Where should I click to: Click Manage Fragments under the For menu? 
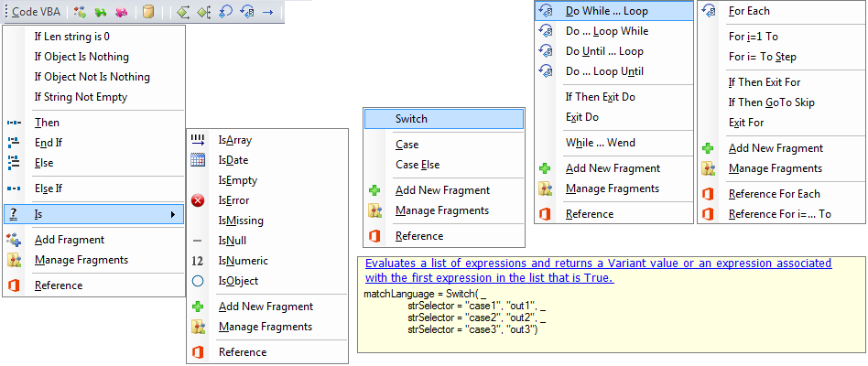(x=775, y=168)
